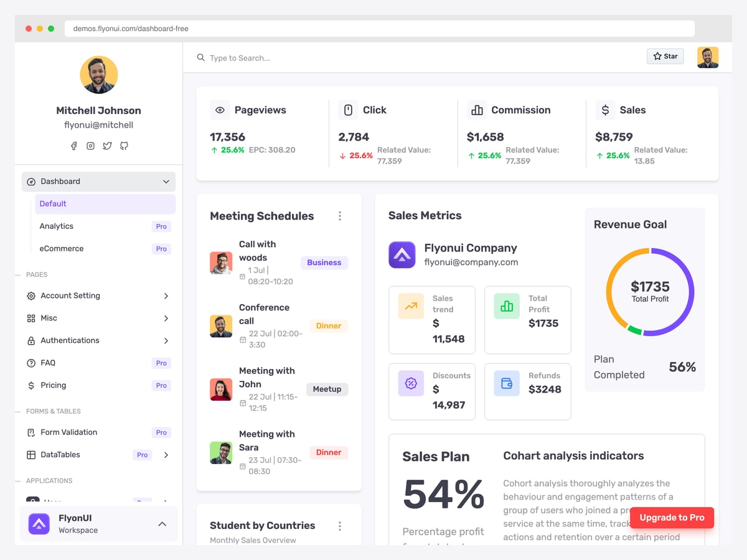
Task: Click the Pro badge beside Analytics
Action: 161,226
